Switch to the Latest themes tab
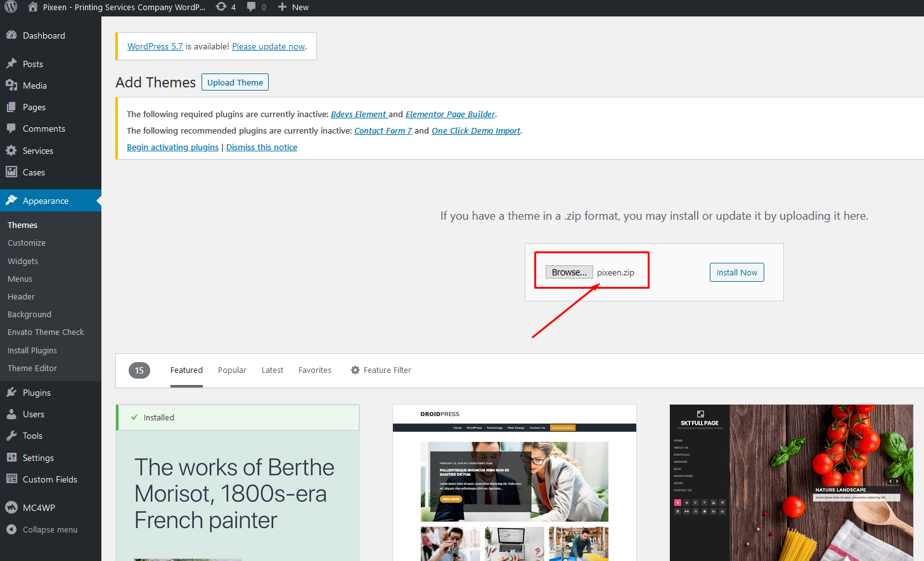This screenshot has width=924, height=561. (x=272, y=370)
